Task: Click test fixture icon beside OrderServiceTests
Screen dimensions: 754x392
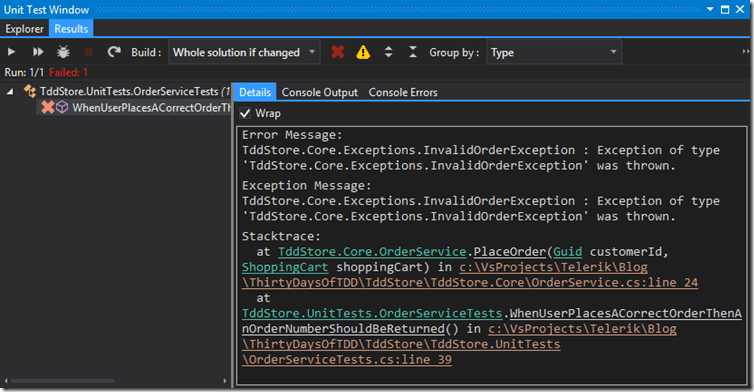Action: point(30,91)
